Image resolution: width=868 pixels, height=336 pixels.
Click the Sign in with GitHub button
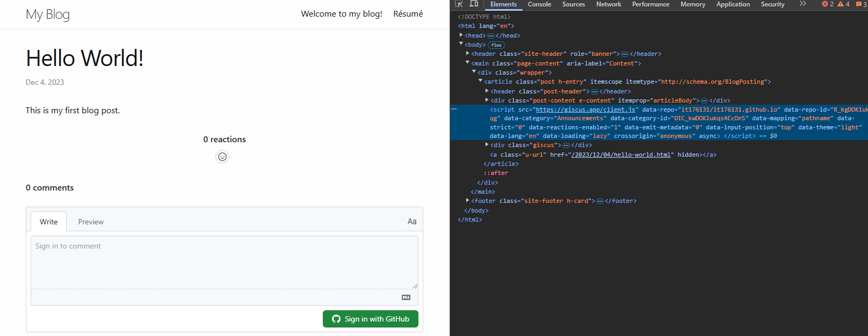(371, 319)
